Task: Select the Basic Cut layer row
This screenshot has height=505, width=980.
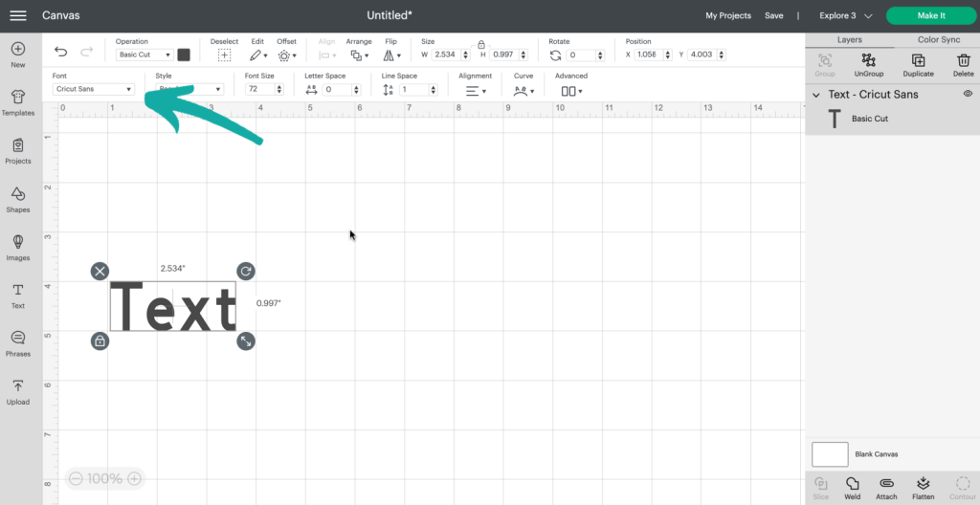Action: (893, 119)
